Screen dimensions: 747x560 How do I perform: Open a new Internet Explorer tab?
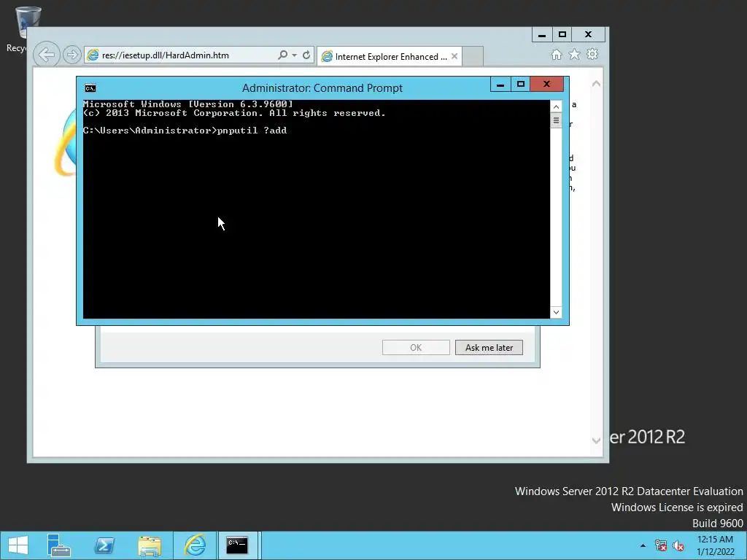click(473, 57)
